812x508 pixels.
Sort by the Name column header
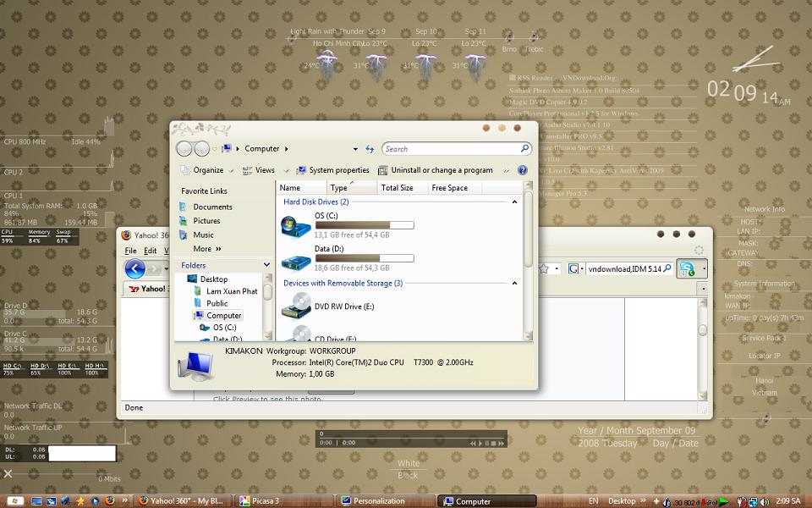pyautogui.click(x=303, y=188)
